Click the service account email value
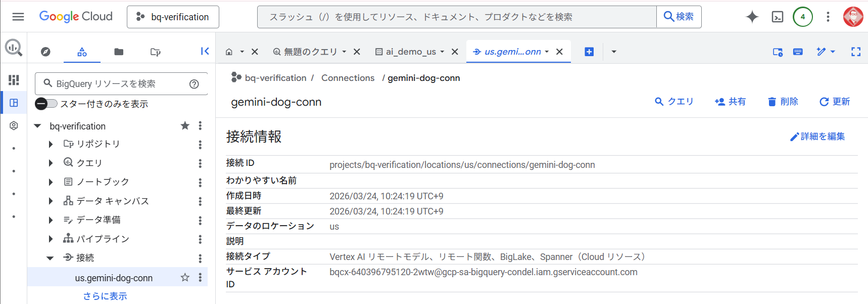Screen dimensions: 868x304 tap(483, 272)
